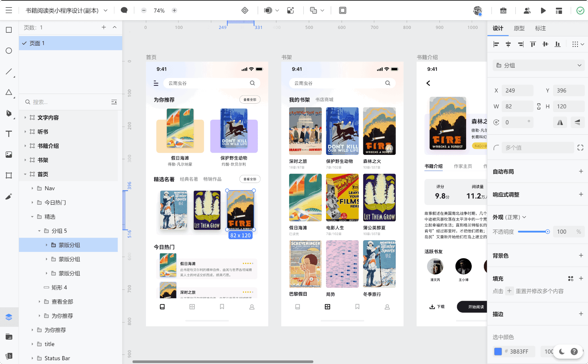Add a new page with plus button

[104, 27]
